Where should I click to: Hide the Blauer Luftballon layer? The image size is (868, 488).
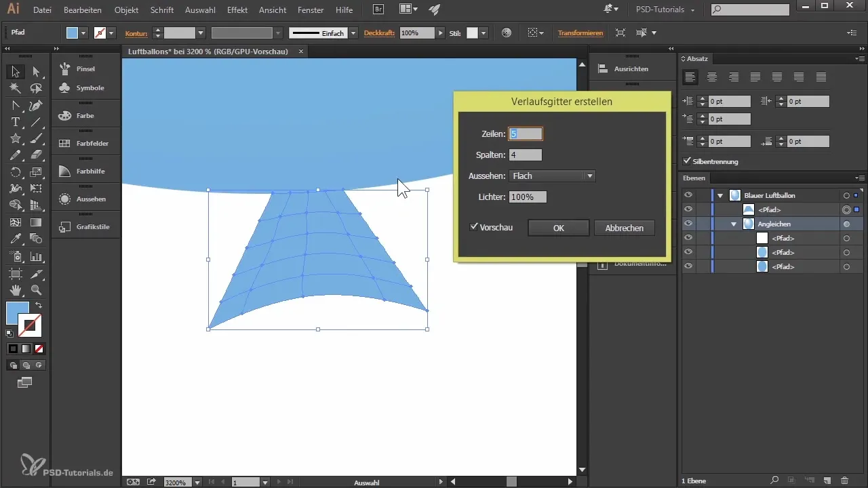(x=688, y=195)
